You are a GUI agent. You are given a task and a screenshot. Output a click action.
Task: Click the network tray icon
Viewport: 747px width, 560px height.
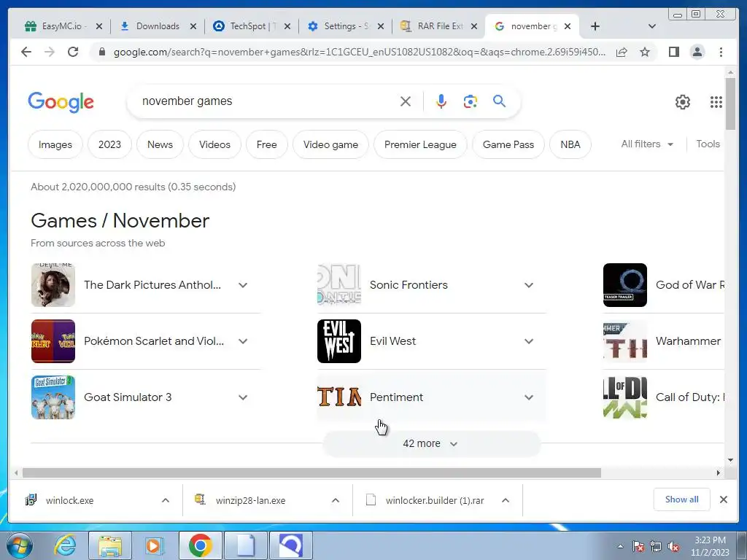point(656,547)
